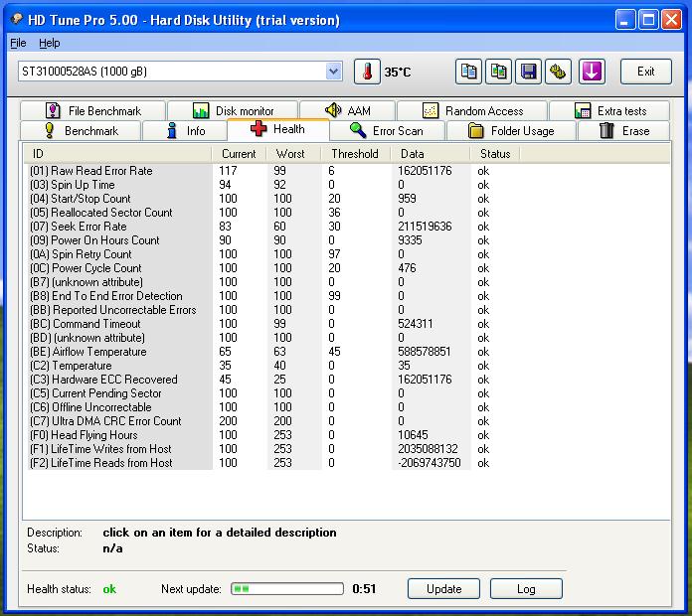Switch to AAM tab

[347, 110]
